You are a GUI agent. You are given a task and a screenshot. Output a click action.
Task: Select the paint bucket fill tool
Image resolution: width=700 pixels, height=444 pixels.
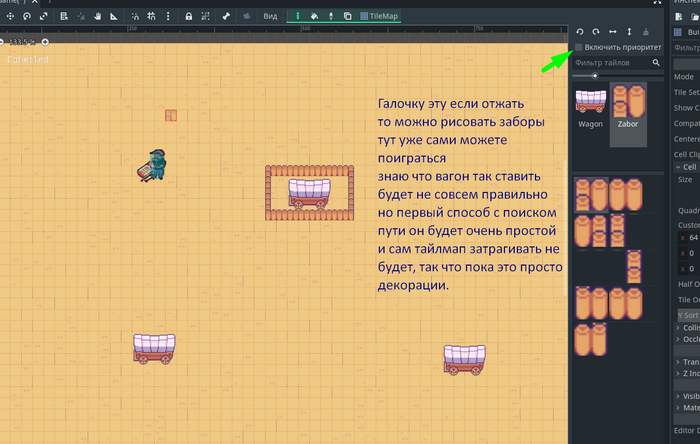point(314,16)
